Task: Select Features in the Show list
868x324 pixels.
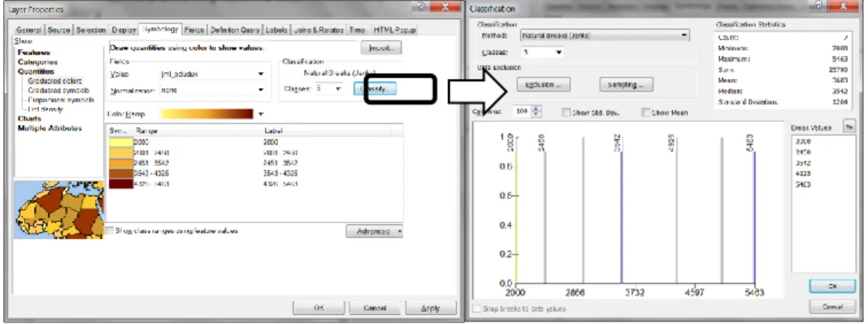Action: (33, 53)
